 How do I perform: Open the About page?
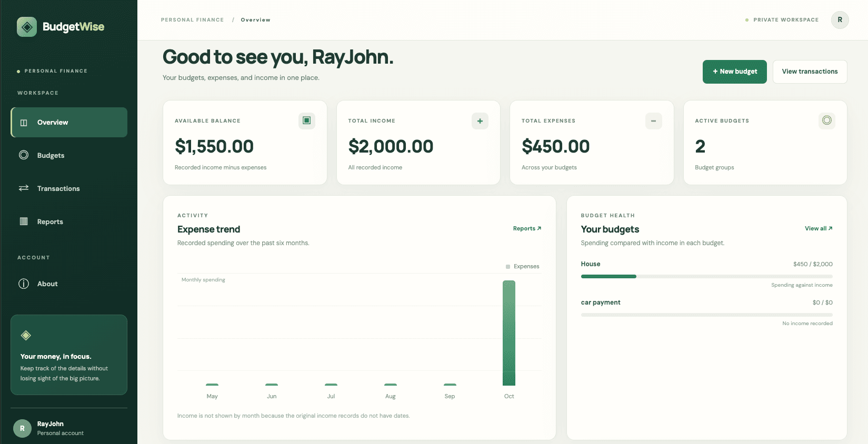[x=69, y=284]
